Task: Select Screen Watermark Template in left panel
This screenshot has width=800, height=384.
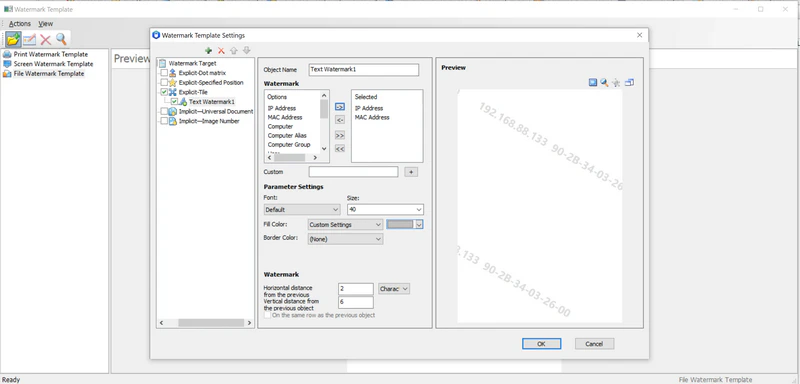Action: tap(53, 64)
